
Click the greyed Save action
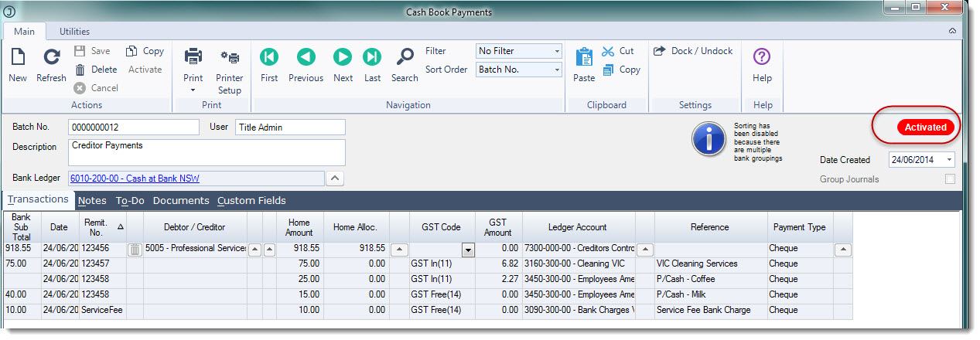(x=92, y=51)
